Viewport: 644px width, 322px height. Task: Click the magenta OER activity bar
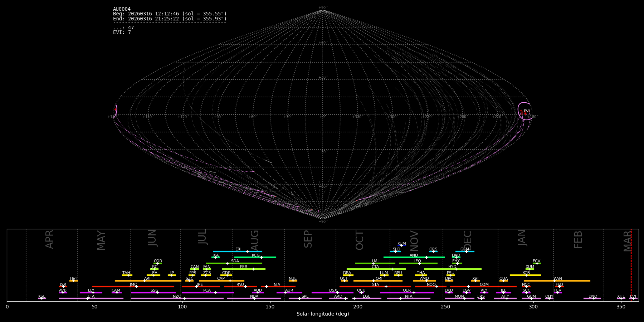coord(407,293)
